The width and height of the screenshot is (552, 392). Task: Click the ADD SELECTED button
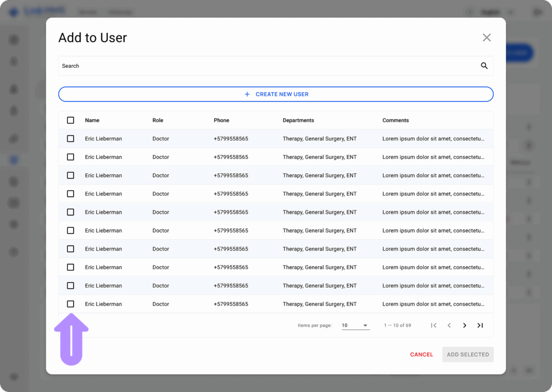tap(467, 354)
